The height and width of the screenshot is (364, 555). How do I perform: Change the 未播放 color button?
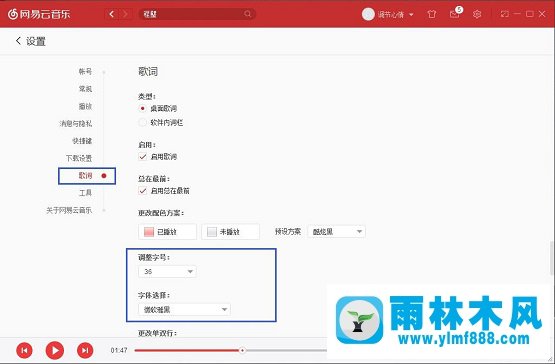(x=230, y=232)
